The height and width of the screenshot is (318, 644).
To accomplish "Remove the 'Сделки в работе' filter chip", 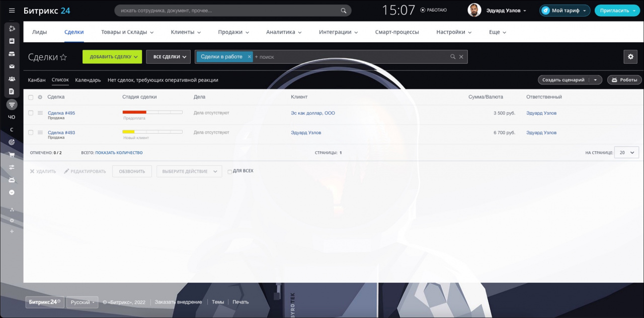I will click(x=249, y=57).
